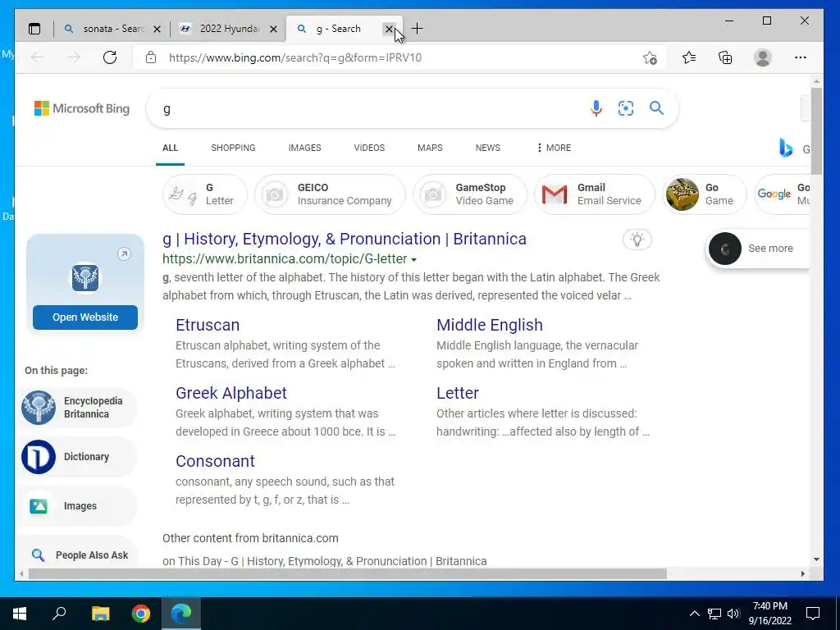Viewport: 840px width, 630px height.
Task: Open the Etruscan sublink
Action: (208, 325)
